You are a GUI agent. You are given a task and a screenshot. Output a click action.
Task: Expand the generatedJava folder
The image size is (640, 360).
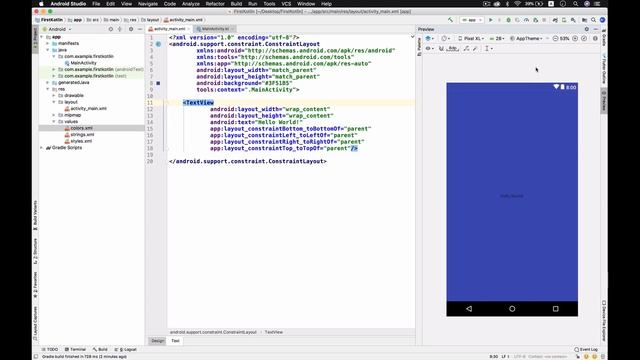(48, 82)
